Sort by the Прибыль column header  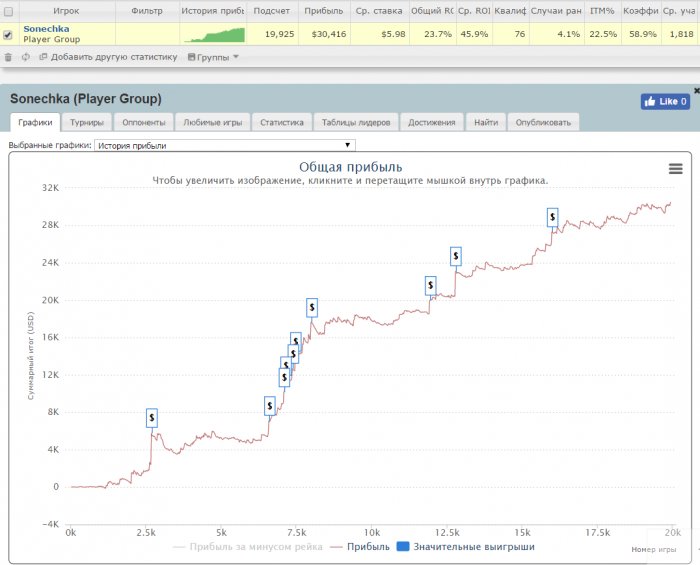(324, 11)
